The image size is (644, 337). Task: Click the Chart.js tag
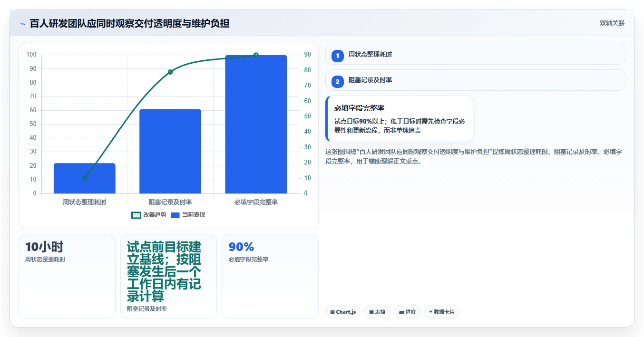click(343, 312)
